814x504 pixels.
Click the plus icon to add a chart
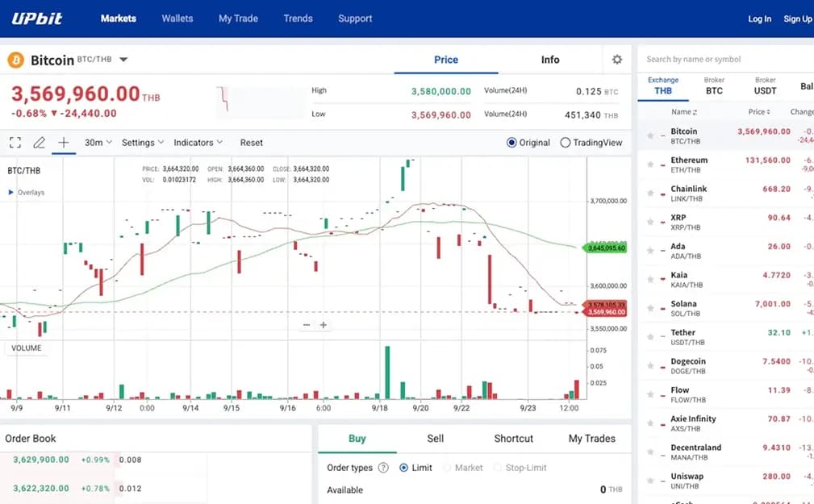pyautogui.click(x=62, y=142)
